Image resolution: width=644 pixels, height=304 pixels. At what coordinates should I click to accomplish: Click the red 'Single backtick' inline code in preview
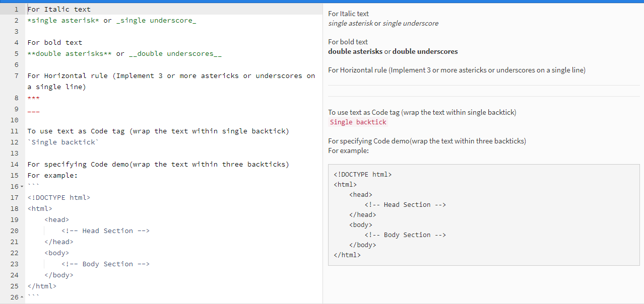[x=358, y=122]
